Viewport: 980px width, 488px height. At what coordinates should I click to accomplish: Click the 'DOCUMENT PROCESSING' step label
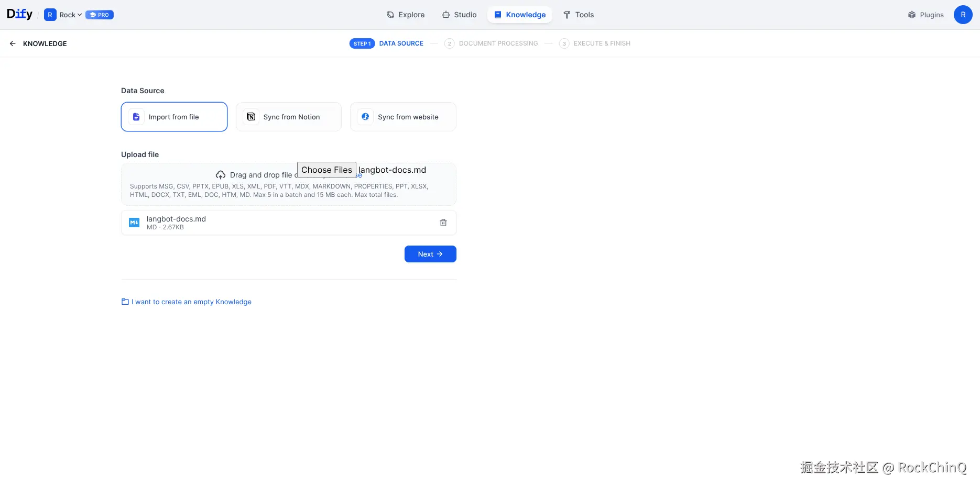498,43
